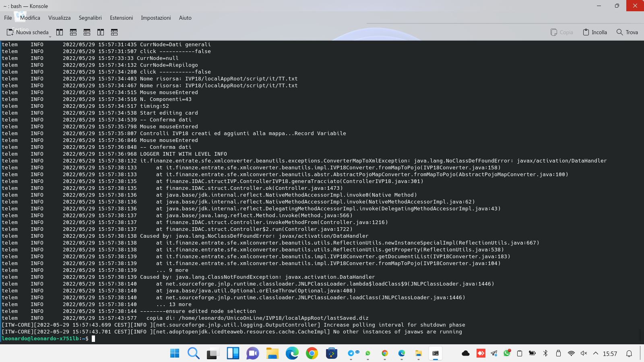Minimize the Konsole window

599,6
